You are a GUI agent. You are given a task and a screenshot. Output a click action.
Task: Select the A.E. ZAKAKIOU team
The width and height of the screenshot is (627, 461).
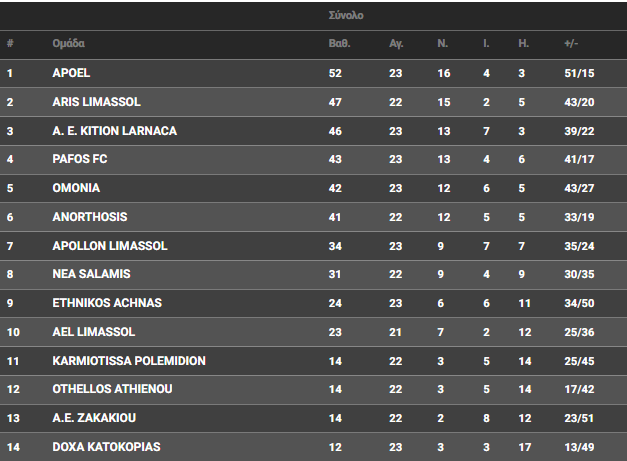point(94,418)
